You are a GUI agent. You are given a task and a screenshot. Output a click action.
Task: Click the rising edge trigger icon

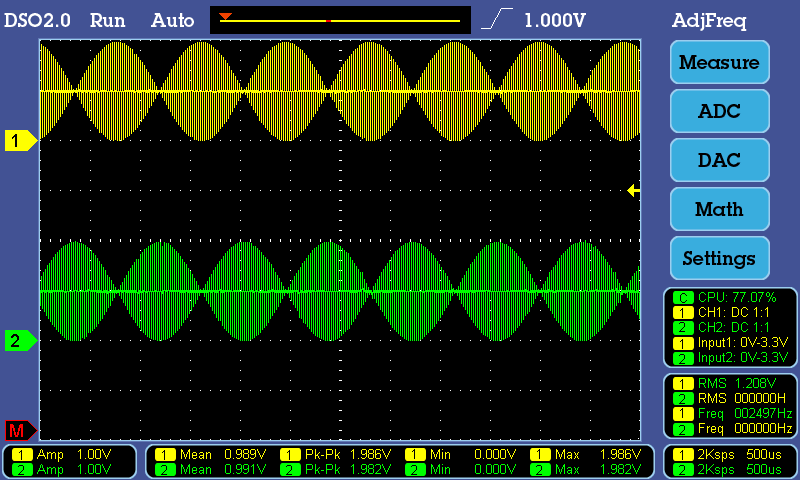coord(497,19)
